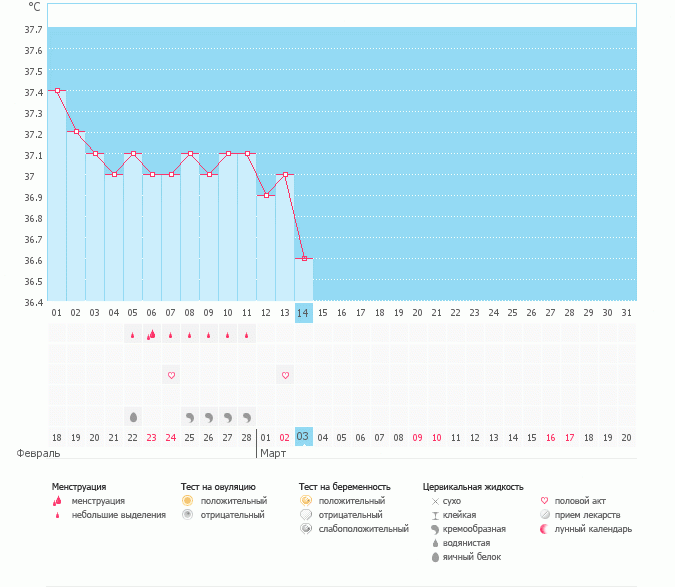Click the small discharge drop on cycle day 05

point(133,336)
